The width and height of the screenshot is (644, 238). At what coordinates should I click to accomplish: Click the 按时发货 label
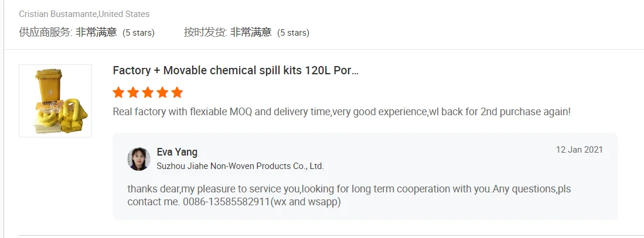pos(205,33)
